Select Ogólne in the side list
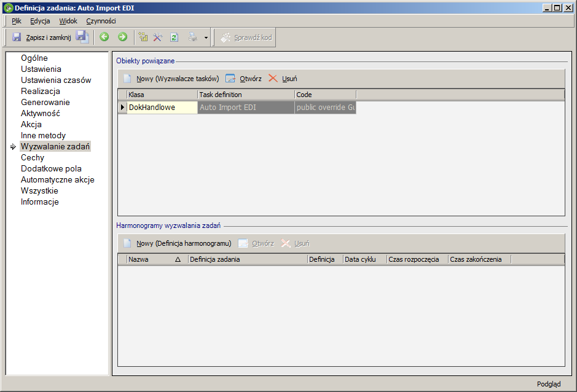 tap(34, 58)
